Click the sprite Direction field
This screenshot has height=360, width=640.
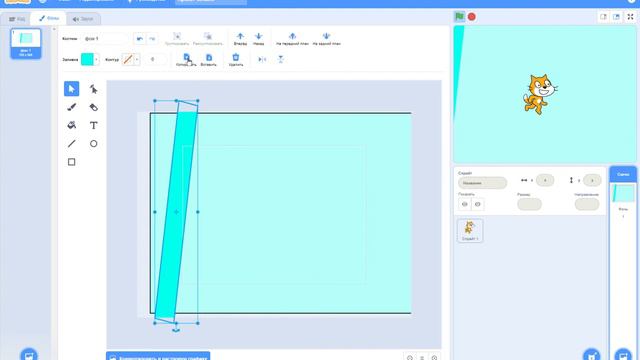tap(587, 204)
